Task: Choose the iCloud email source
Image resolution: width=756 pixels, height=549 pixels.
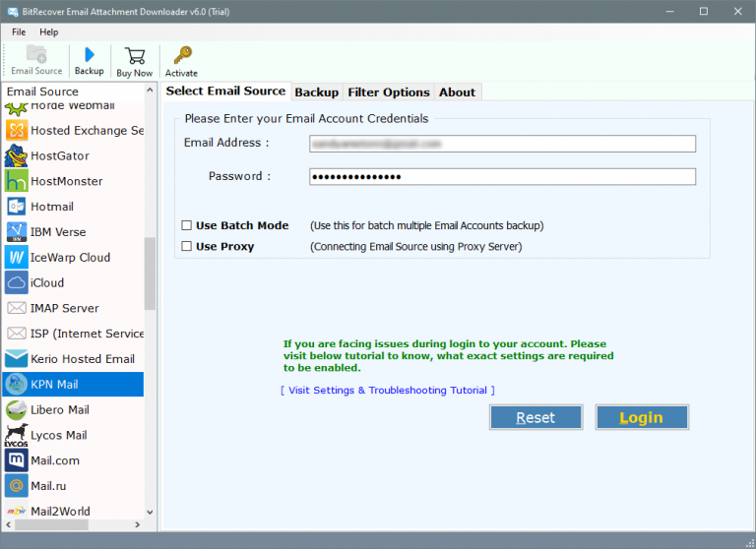Action: (x=47, y=282)
